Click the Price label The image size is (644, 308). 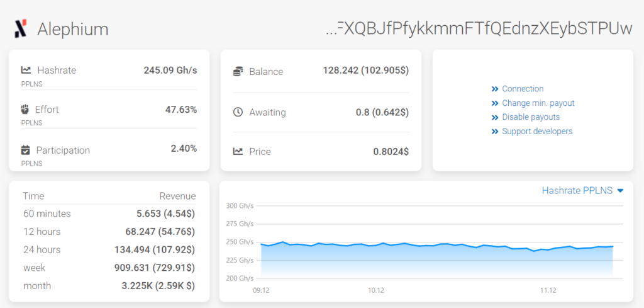click(260, 152)
